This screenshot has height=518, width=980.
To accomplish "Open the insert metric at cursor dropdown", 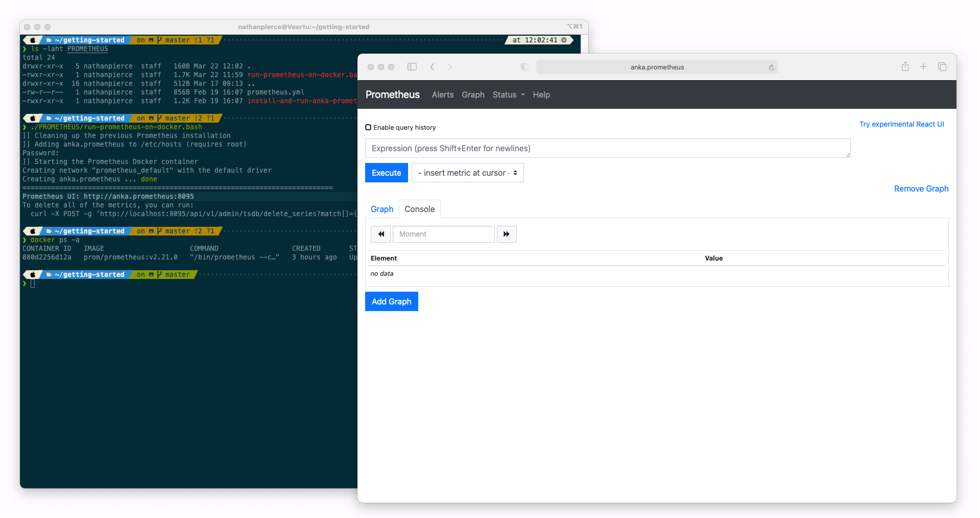I will [467, 173].
